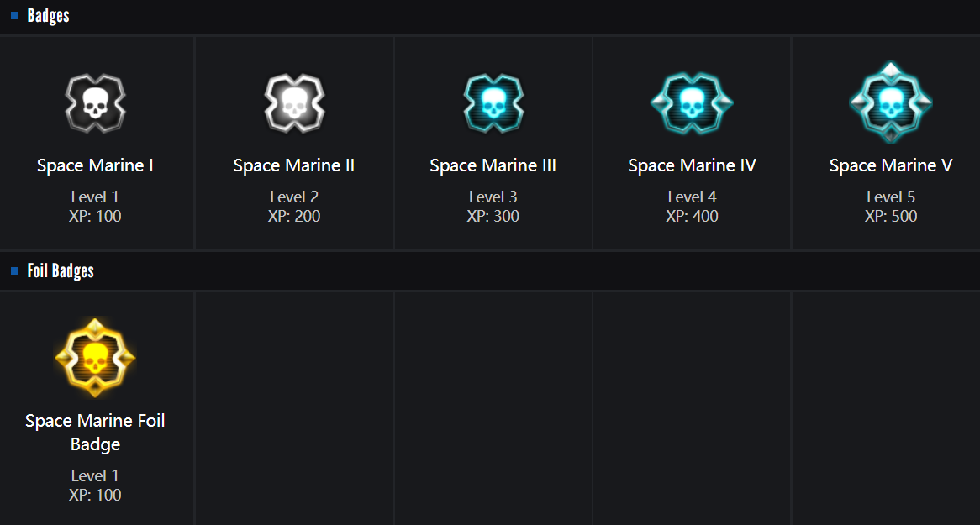Open the Space Marine I title link
Screen dimensions: 980x525
[x=95, y=165]
